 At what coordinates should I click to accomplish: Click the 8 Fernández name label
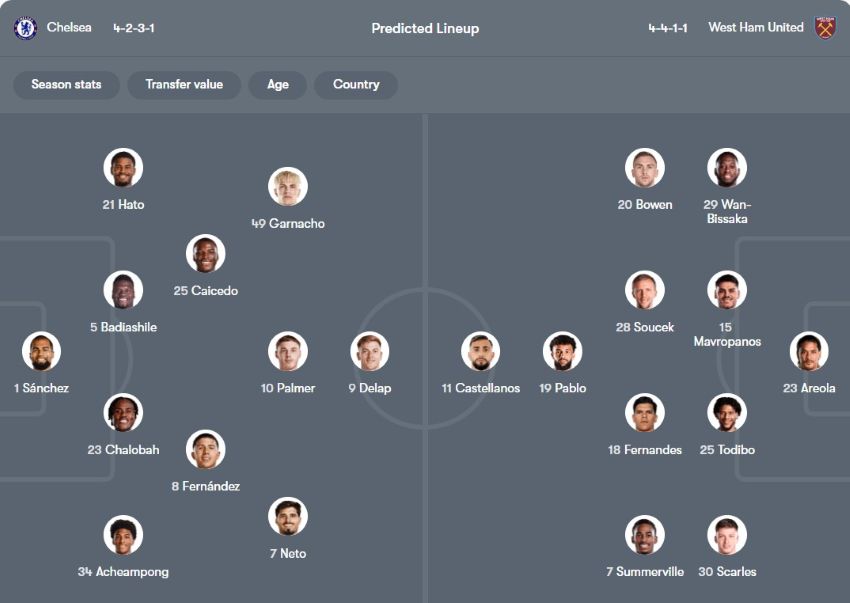click(206, 487)
